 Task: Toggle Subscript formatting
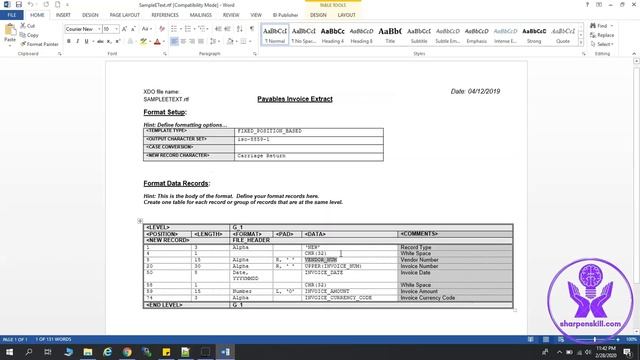109,41
